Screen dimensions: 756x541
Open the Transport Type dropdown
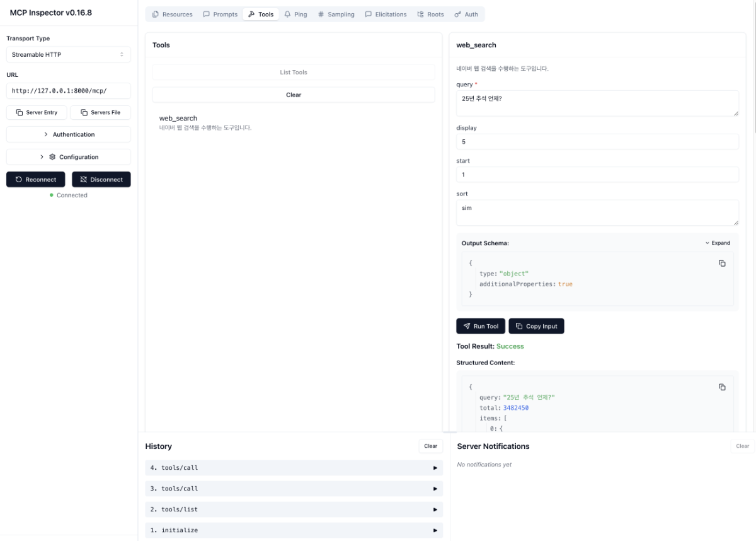68,55
